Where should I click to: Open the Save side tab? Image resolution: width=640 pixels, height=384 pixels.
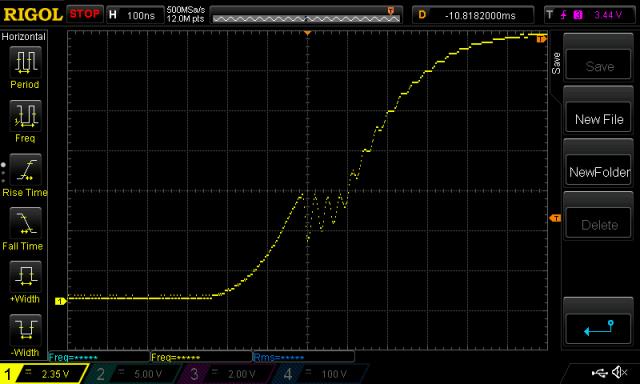[556, 63]
